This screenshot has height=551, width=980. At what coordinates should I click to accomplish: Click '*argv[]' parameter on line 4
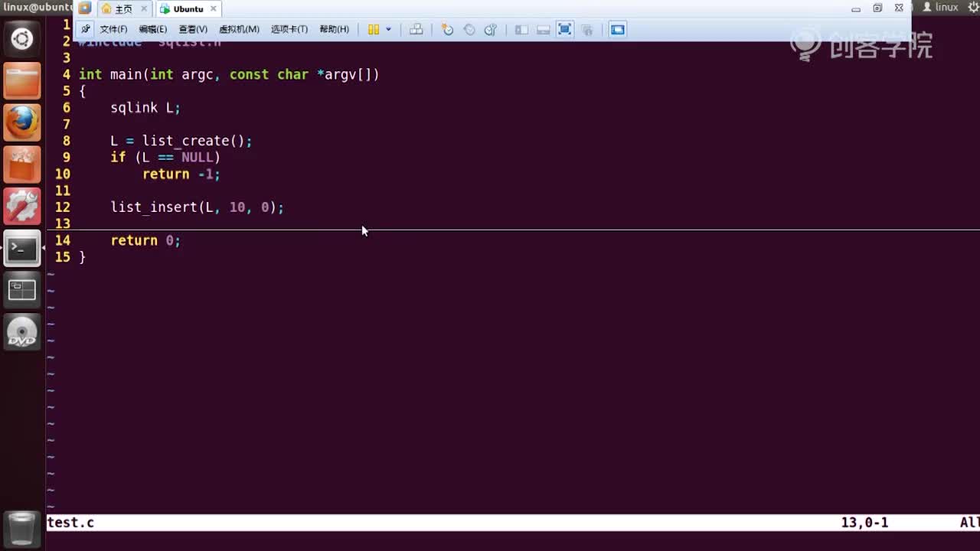click(x=345, y=75)
